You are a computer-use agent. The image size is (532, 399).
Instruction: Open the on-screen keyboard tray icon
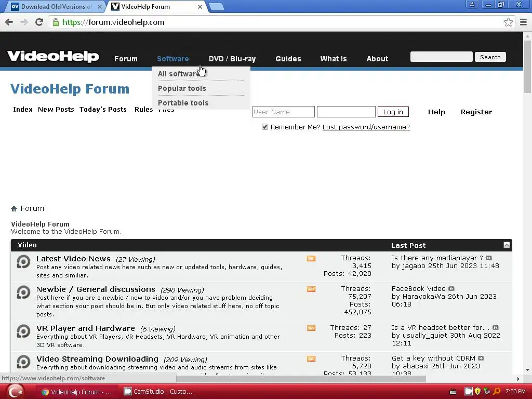click(453, 392)
